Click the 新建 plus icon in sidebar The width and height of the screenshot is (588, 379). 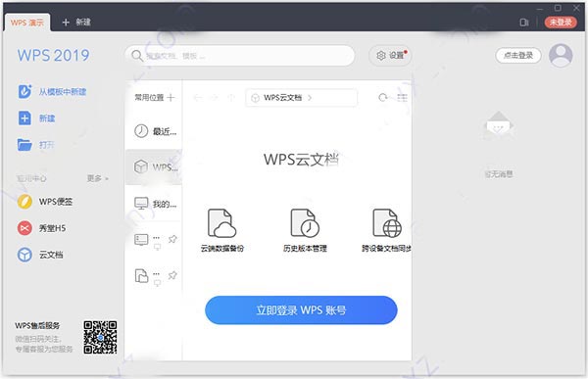(x=24, y=118)
